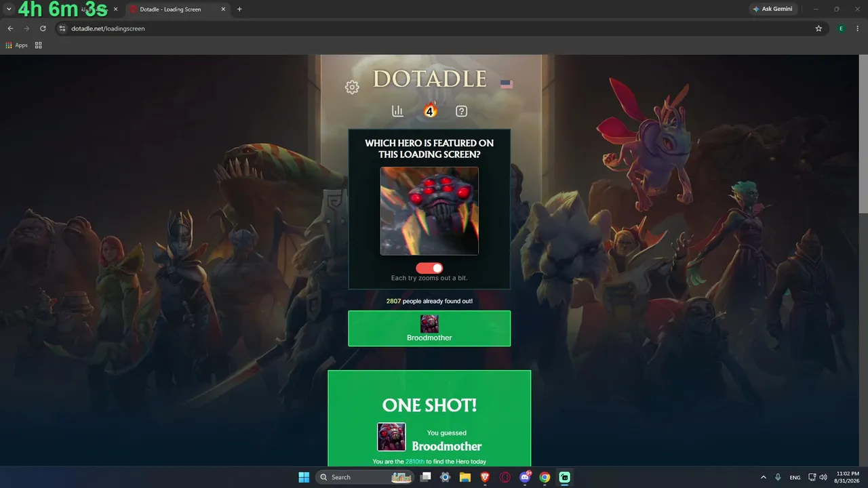Open Dotadle settings gear
868x488 pixels.
coord(352,87)
